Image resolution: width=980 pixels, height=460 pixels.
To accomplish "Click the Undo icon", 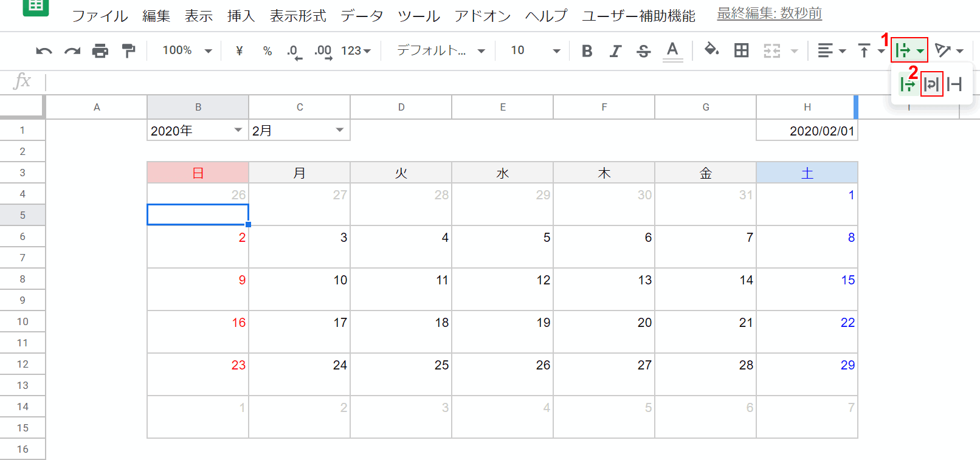I will 44,51.
